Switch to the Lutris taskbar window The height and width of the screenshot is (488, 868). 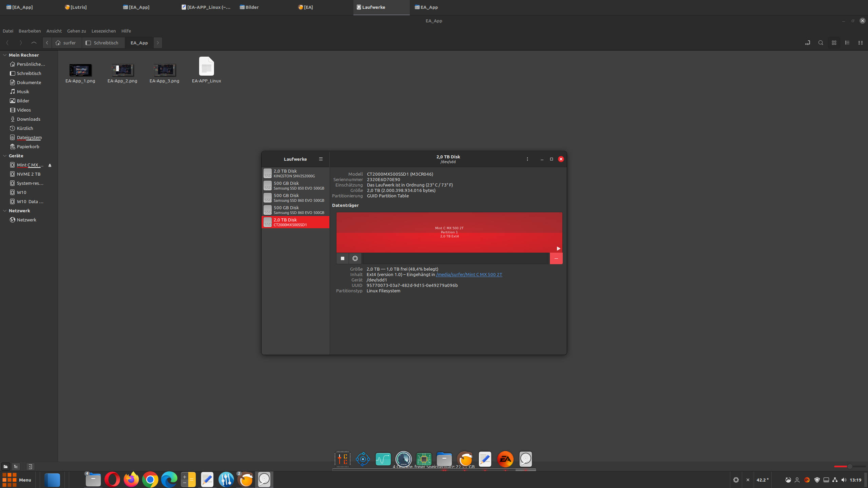[x=76, y=7]
